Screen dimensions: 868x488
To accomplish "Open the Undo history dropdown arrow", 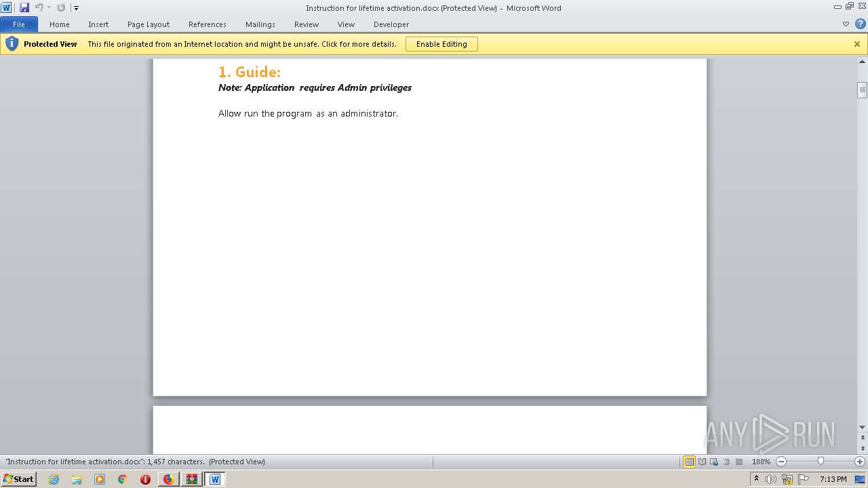I will tap(49, 8).
